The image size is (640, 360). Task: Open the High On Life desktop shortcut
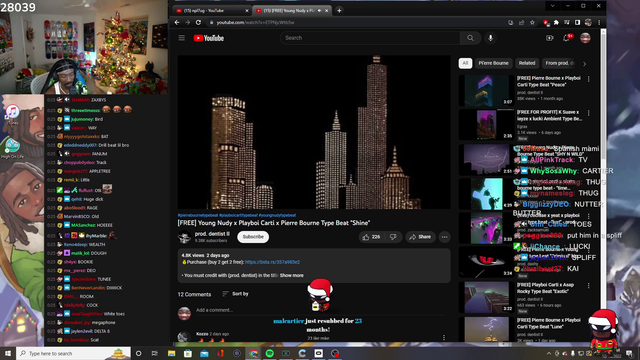pyautogui.click(x=12, y=148)
